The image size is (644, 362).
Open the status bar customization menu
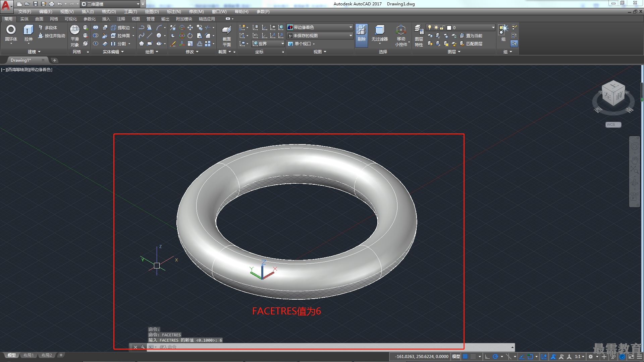click(x=639, y=357)
